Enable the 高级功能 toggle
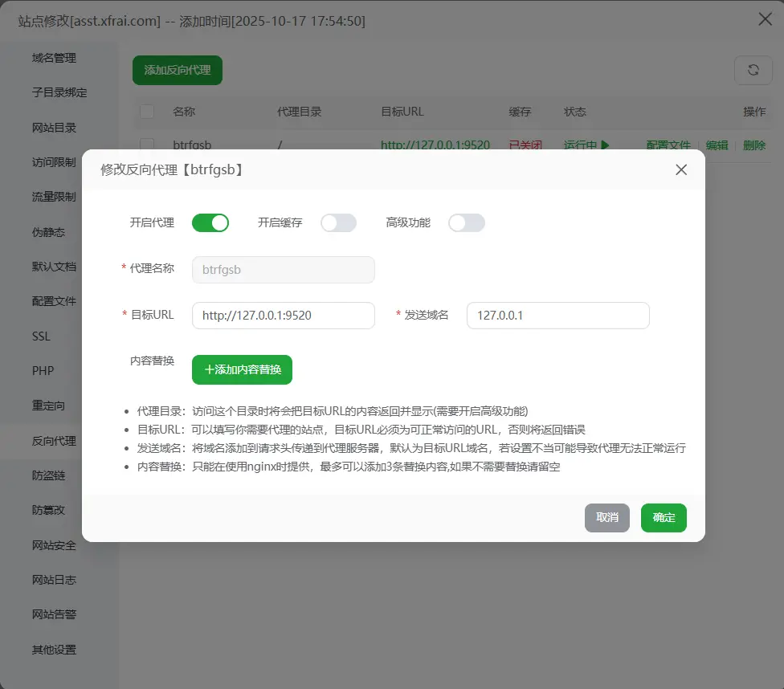 coord(467,222)
